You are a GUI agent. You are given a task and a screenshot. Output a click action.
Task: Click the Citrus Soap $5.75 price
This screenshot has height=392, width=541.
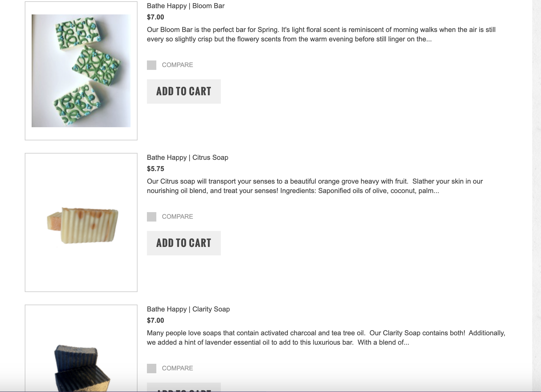pyautogui.click(x=155, y=169)
